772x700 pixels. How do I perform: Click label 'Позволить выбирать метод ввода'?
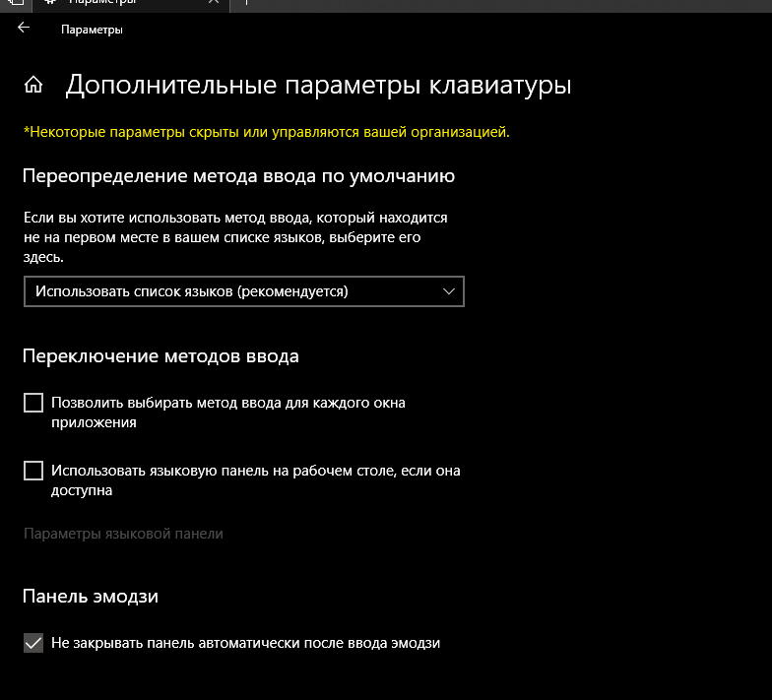228,413
